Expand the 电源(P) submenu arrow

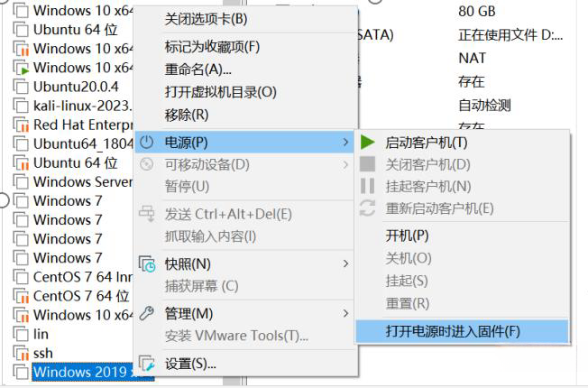pos(345,143)
